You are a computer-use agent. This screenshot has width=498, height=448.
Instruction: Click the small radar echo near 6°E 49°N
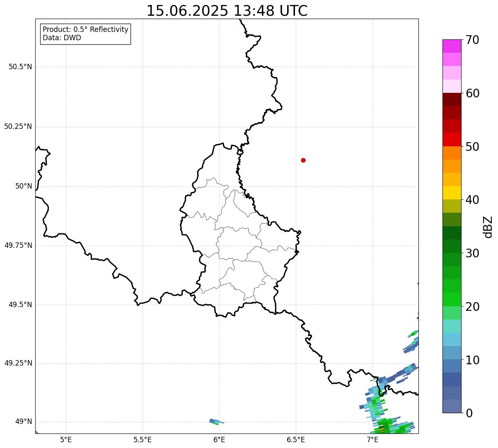coord(216,421)
